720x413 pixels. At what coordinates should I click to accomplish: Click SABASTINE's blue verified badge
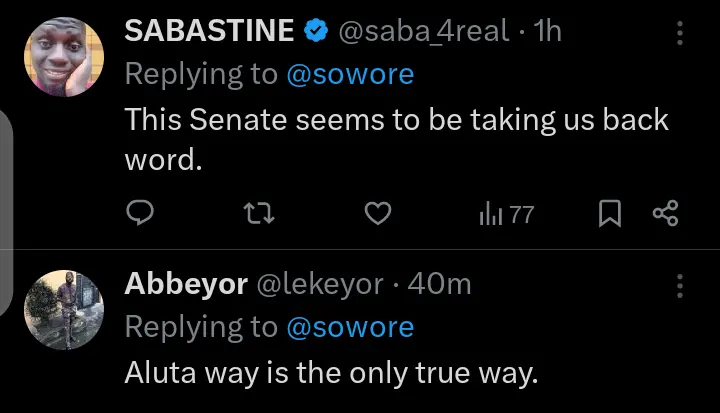pos(315,32)
